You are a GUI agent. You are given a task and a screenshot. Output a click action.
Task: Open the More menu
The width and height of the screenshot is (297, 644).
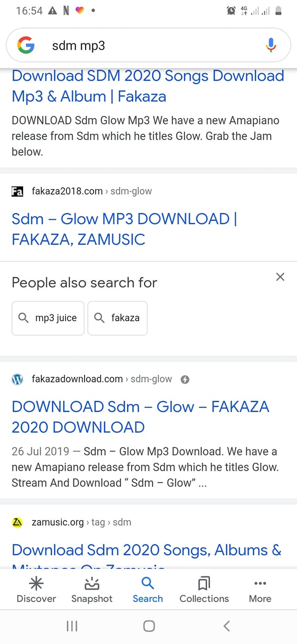coord(260,589)
